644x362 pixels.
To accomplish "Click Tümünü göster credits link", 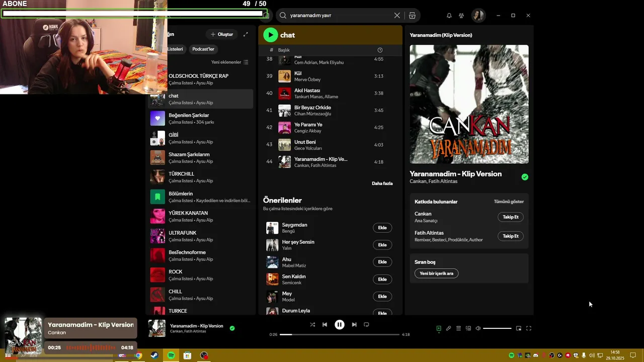I will pos(509,202).
